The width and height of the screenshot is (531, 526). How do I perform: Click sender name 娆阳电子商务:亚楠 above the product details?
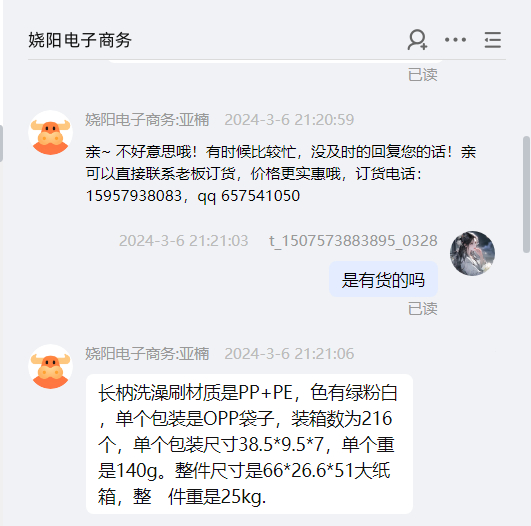tap(147, 354)
